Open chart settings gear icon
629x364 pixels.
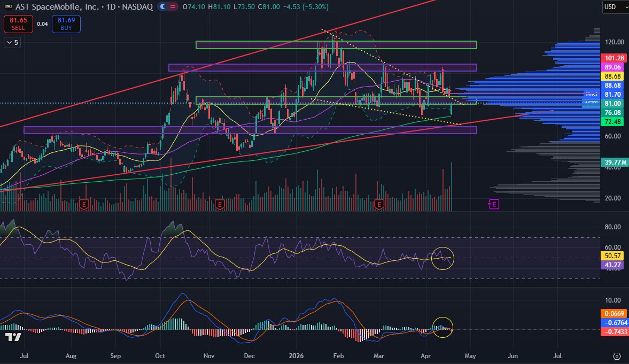point(617,356)
